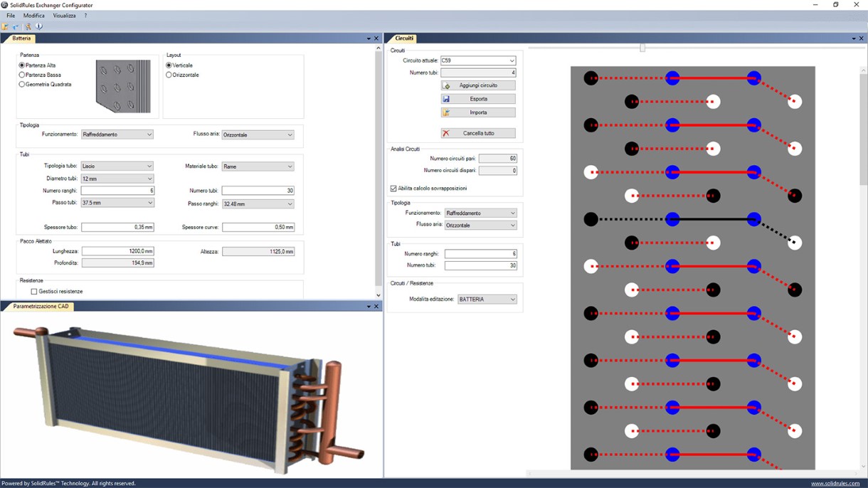Close the Batteria panel
Image resolution: width=868 pixels, height=488 pixels.
pos(376,38)
